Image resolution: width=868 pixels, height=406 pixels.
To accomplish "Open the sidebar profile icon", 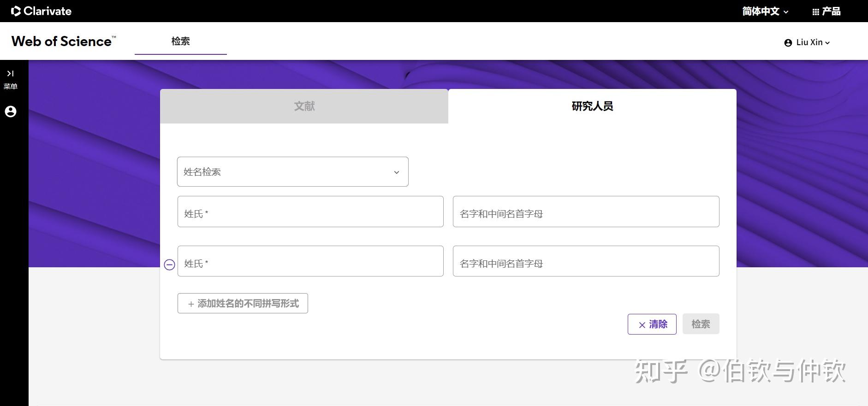I will (x=11, y=112).
